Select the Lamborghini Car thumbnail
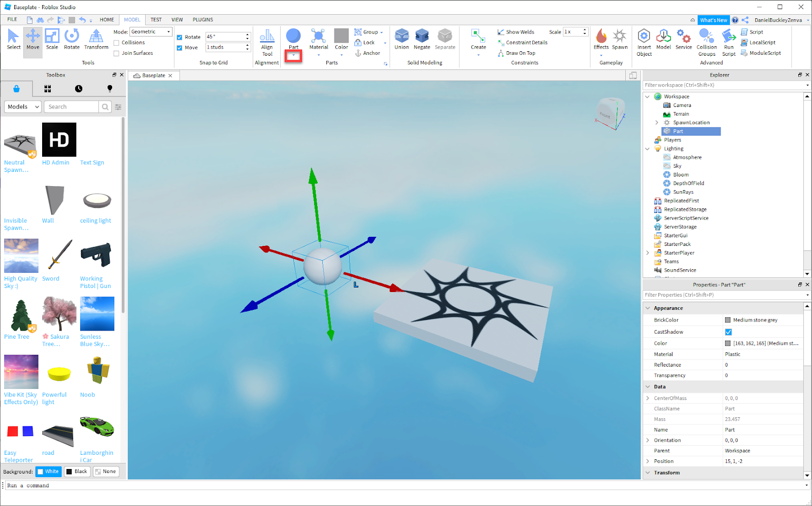Screen dimensions: 812x506 pos(97,426)
